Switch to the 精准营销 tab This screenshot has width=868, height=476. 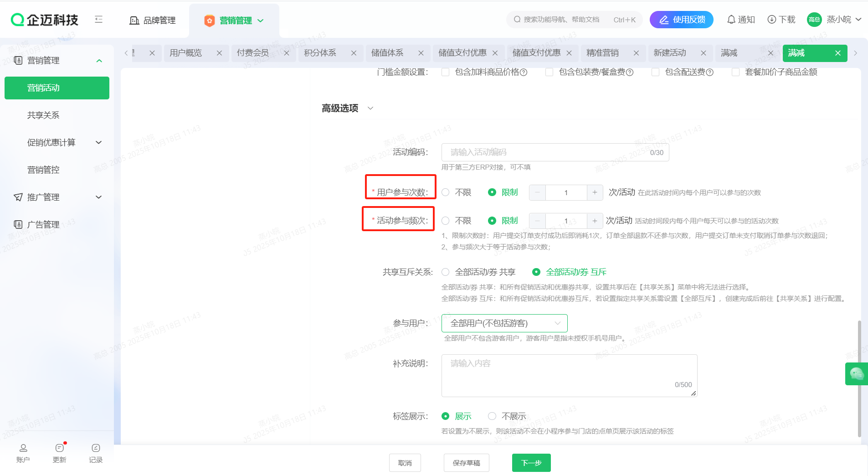(x=602, y=53)
